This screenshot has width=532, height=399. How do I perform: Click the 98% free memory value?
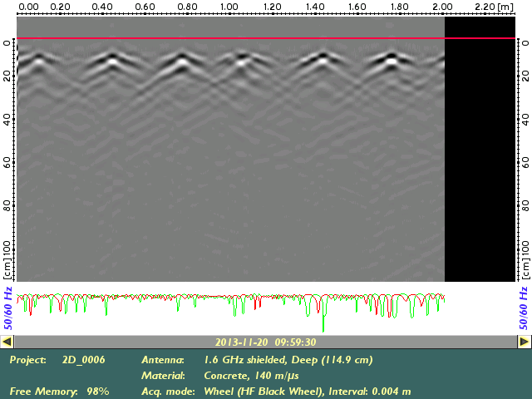[98, 392]
